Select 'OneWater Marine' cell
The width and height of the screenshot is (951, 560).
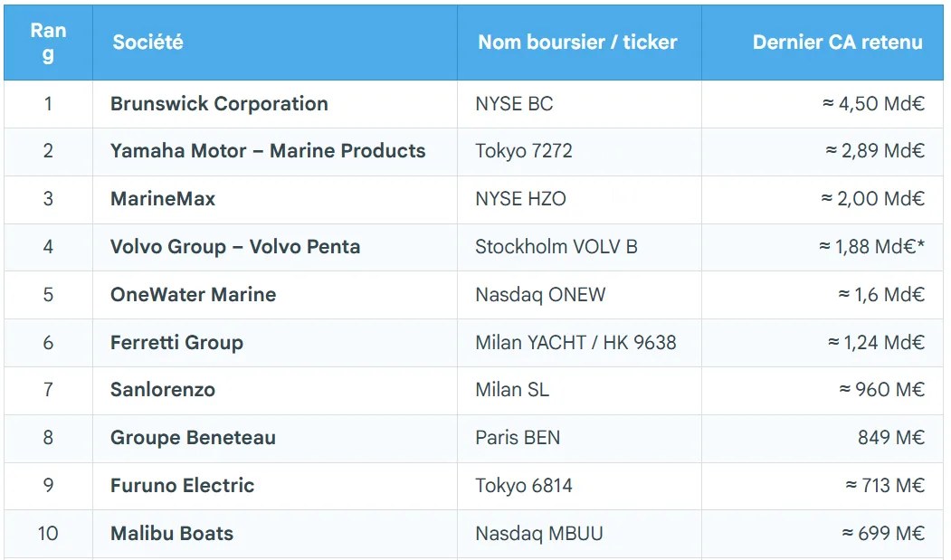275,295
